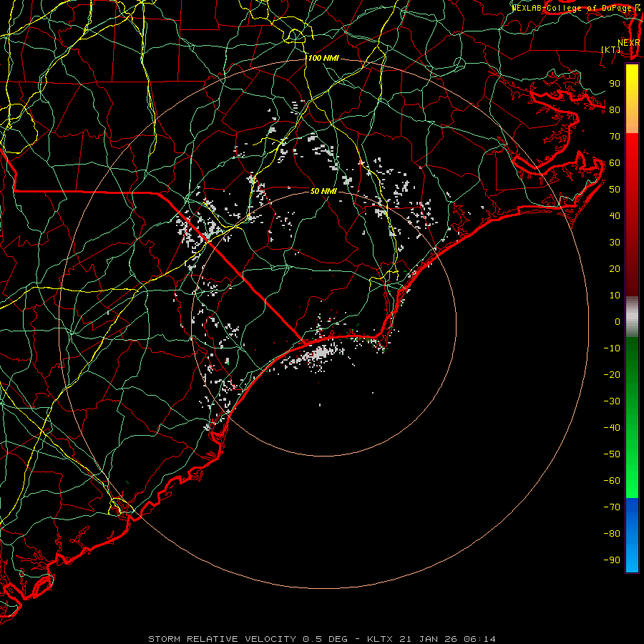This screenshot has height=644, width=644.
Task: Click the positive 20 scale label
Action: pos(615,268)
